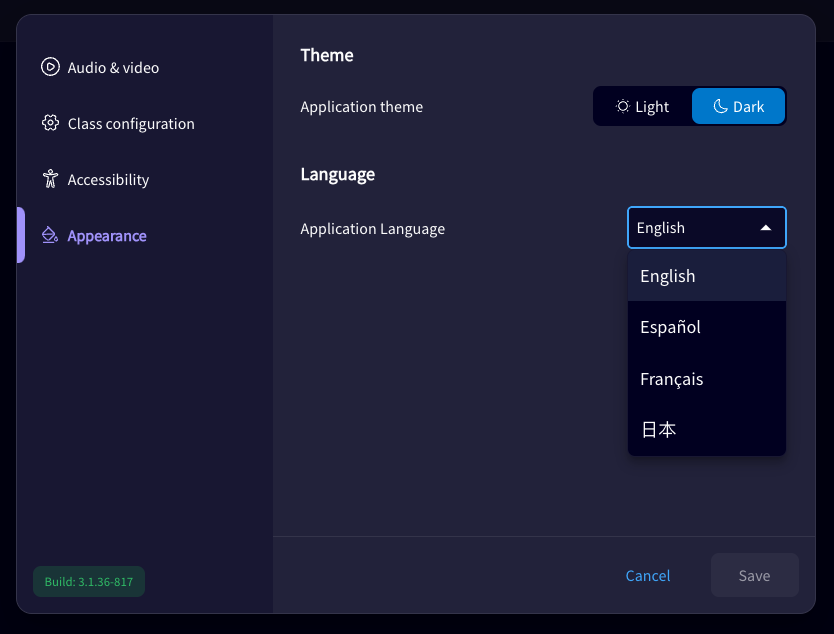Screen dimensions: 834x634
Task: Select Español from the language list
Action: 670,327
